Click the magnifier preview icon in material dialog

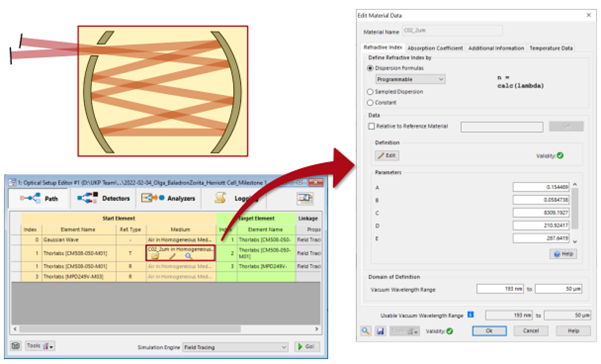click(x=366, y=331)
